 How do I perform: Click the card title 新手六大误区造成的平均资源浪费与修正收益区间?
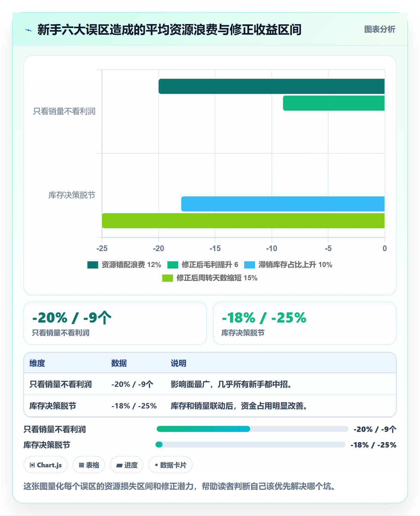(169, 30)
